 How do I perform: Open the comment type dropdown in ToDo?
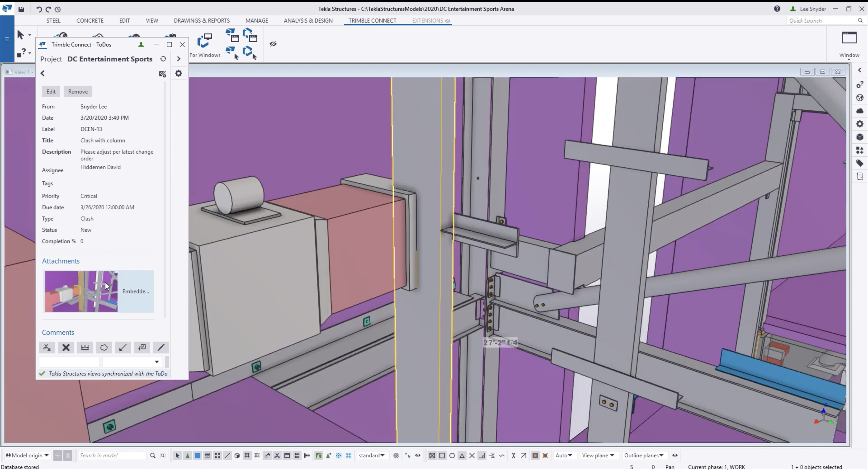pyautogui.click(x=131, y=362)
